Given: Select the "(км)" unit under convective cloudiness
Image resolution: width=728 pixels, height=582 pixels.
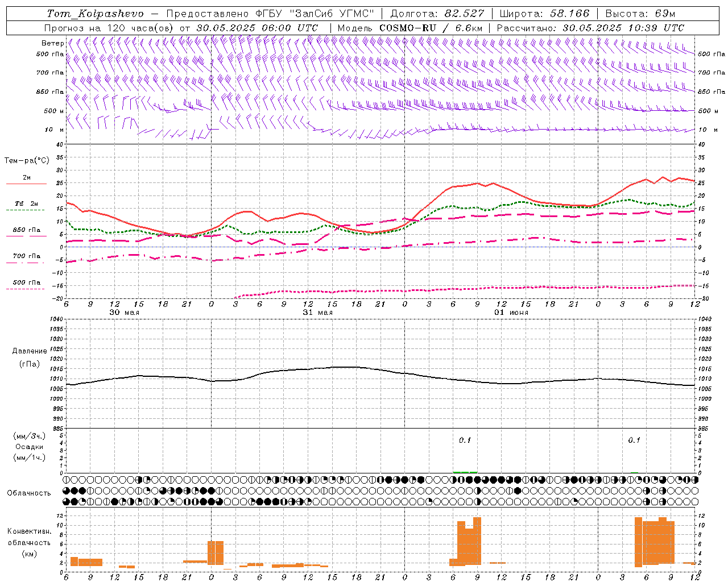Looking at the screenshot, I should (x=29, y=553).
